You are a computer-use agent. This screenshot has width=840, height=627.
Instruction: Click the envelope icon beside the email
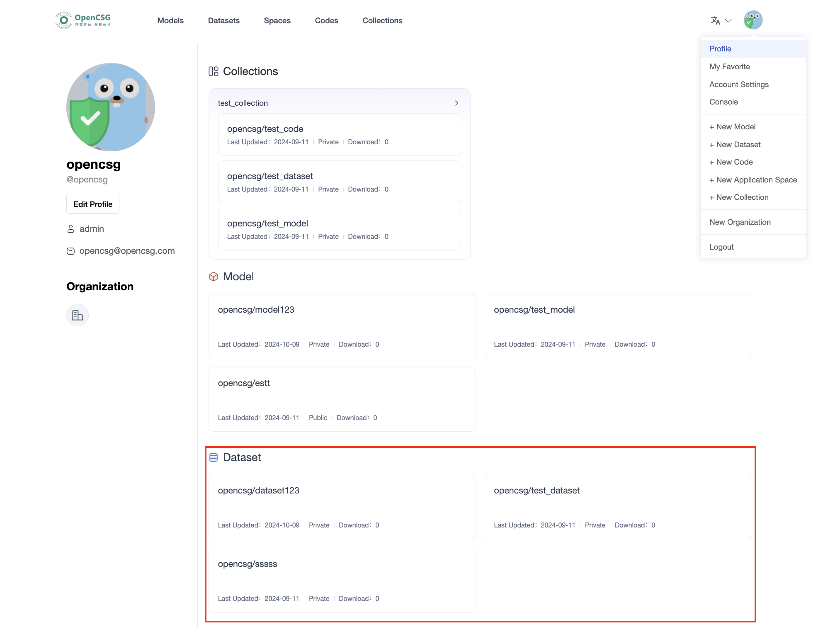tap(70, 251)
